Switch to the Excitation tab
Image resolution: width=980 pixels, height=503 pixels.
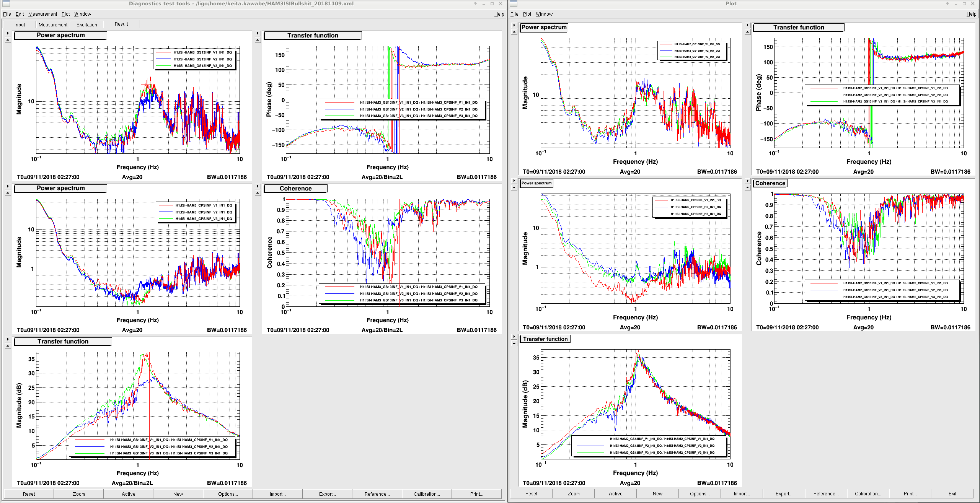point(86,24)
